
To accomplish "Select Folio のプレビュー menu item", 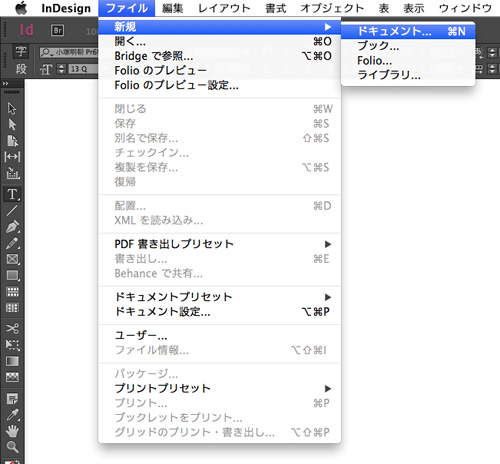I will tap(219, 71).
